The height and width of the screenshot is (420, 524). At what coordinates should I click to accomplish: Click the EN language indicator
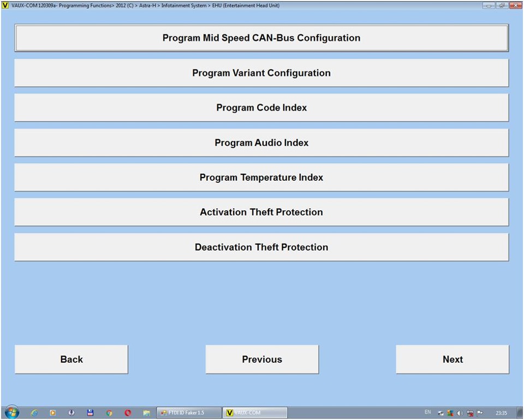pyautogui.click(x=428, y=412)
